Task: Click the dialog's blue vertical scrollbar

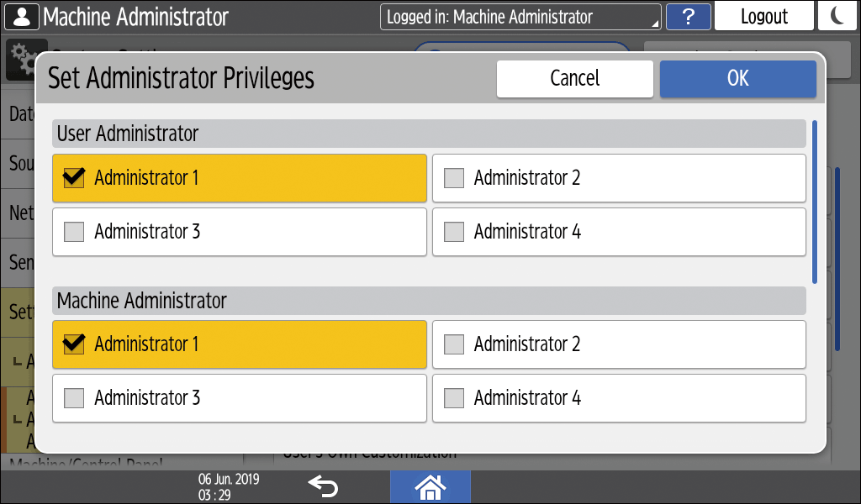Action: (814, 202)
